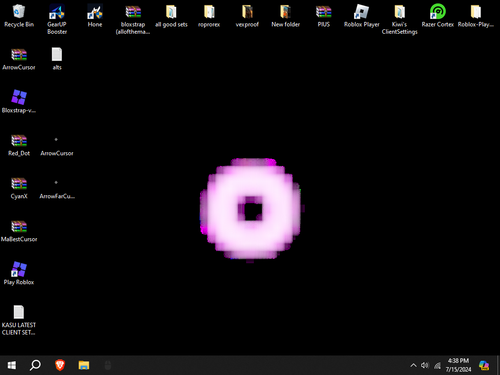
Task: Expand hidden system tray icons chevron
Action: click(x=413, y=365)
